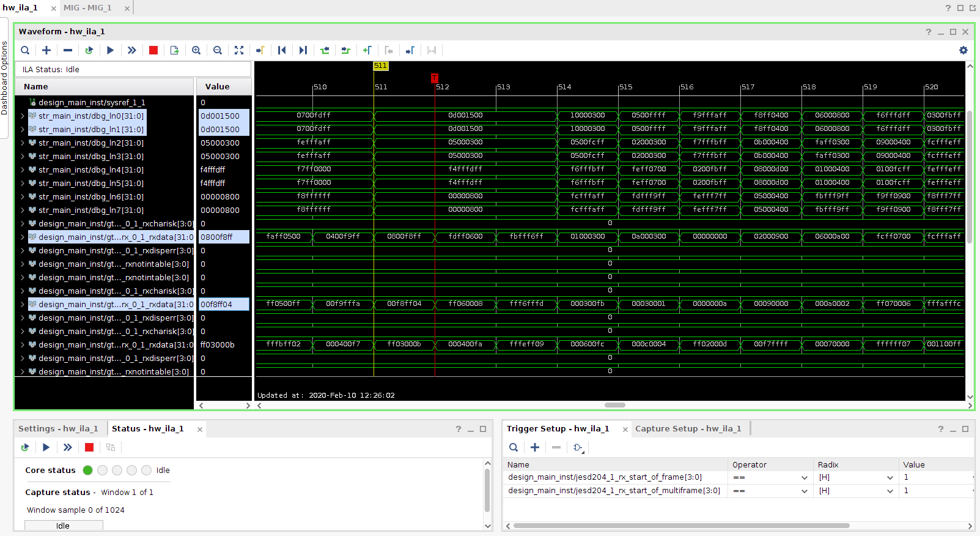
Task: Open Radix dropdown for rx_start_of_multiframe trigger
Action: click(890, 491)
